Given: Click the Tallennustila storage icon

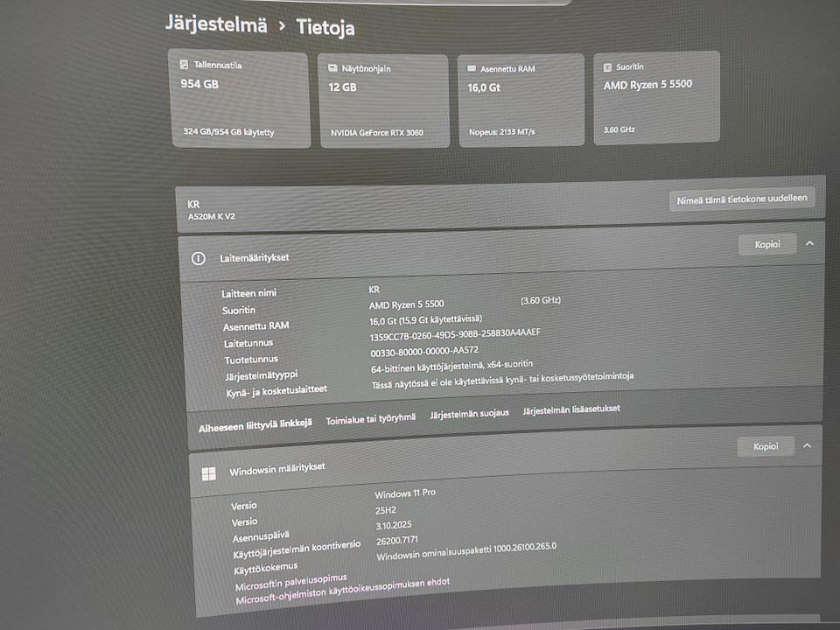Looking at the screenshot, I should [x=184, y=64].
